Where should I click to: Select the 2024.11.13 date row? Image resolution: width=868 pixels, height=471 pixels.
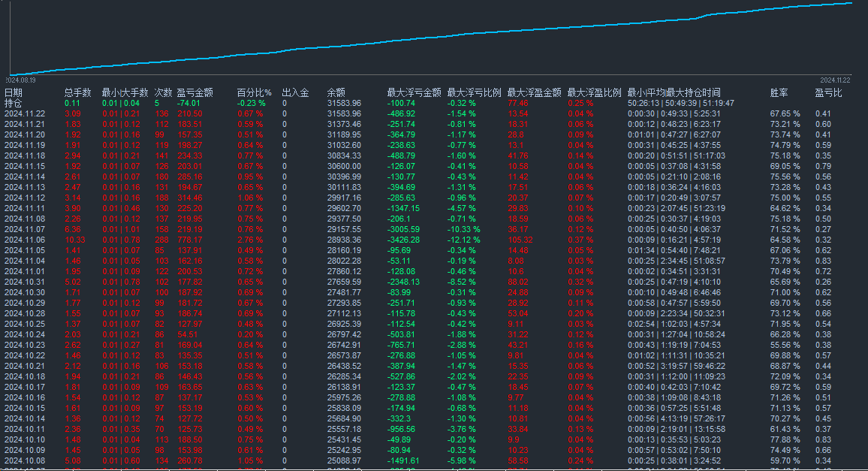pyautogui.click(x=25, y=187)
